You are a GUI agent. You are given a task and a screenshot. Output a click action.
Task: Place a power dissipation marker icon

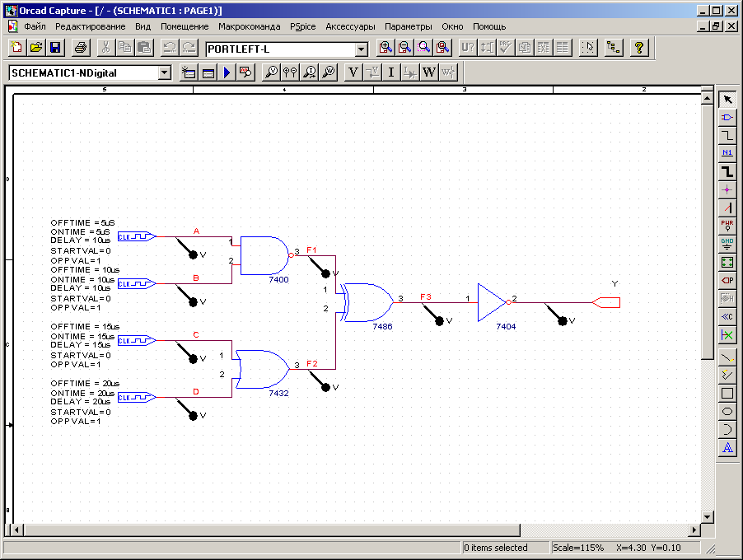click(x=329, y=72)
